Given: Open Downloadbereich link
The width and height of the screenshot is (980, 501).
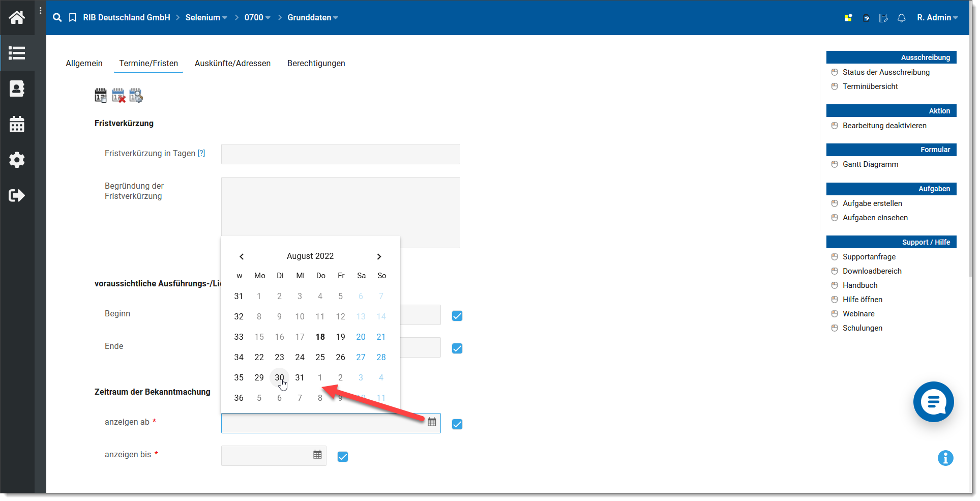Looking at the screenshot, I should (x=872, y=271).
